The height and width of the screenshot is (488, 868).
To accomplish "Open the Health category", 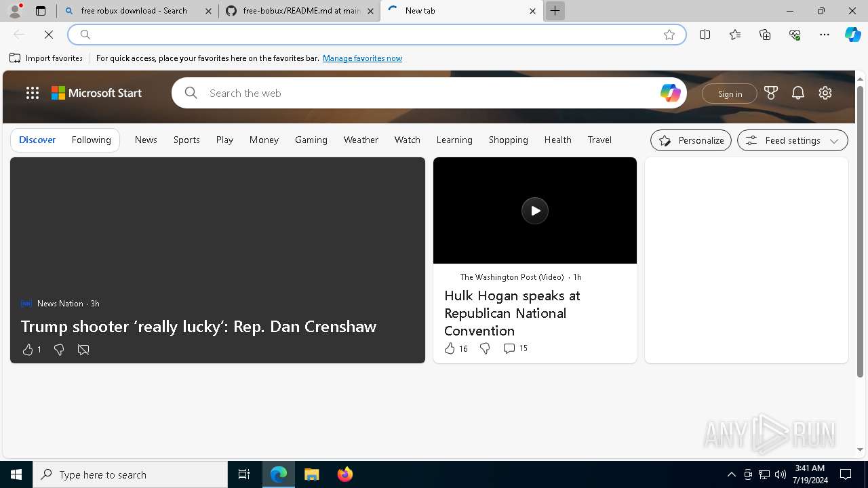I will coord(558,140).
